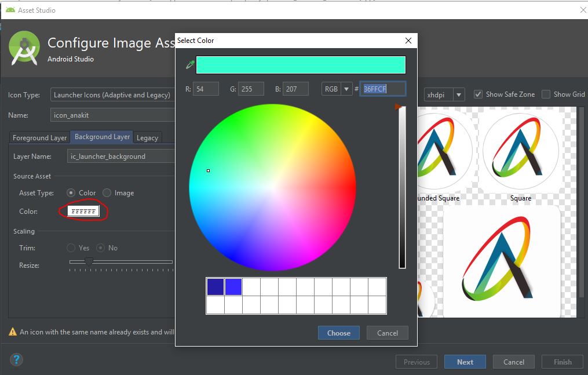Click the hex value input field showing 36FFCF
This screenshot has height=375, width=588.
[382, 89]
